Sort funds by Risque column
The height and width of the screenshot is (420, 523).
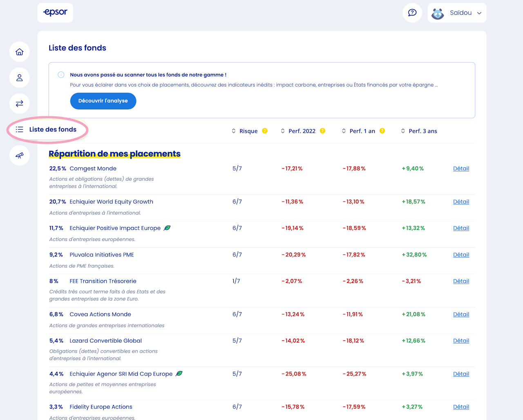click(245, 131)
